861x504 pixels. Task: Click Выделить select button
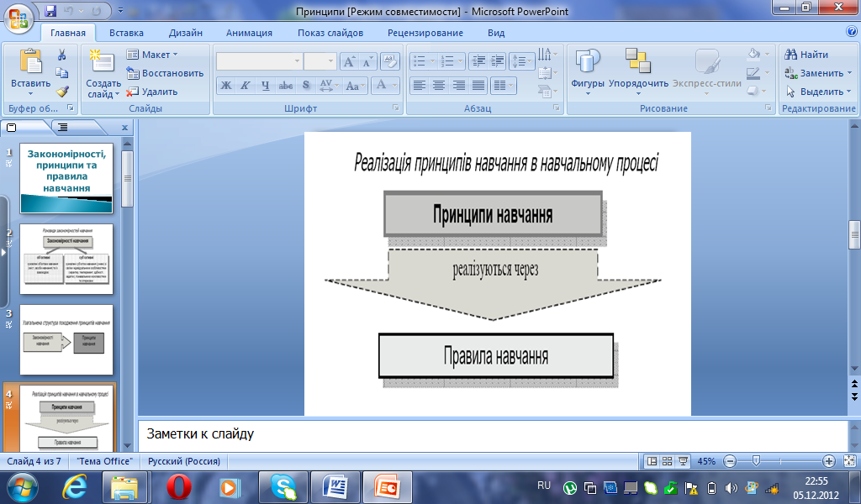point(817,92)
